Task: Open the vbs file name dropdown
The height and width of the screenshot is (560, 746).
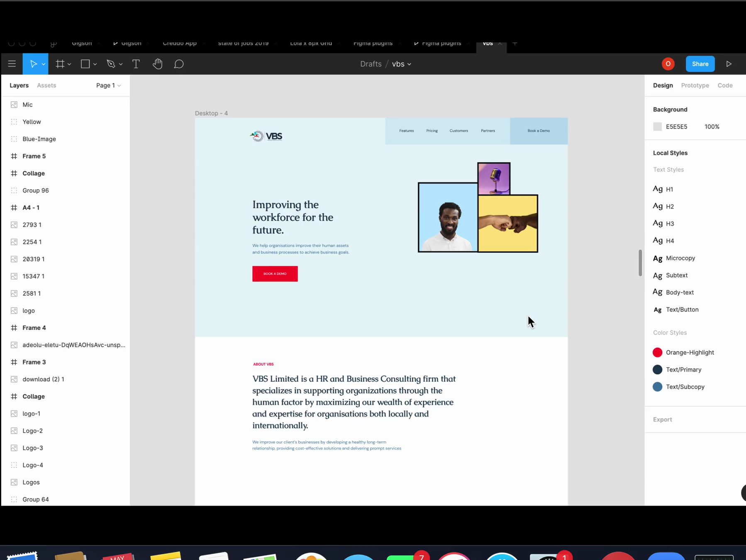Action: pos(401,64)
